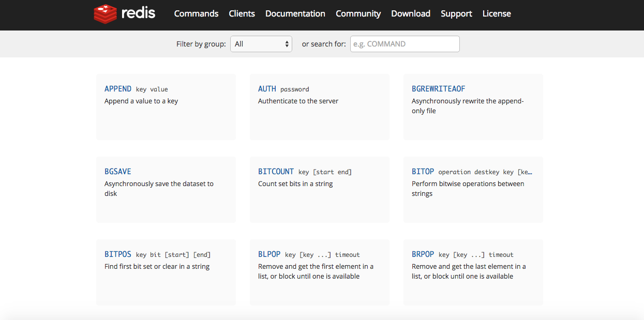Viewport: 644px width, 320px height.
Task: Open the BITCOUNT command link
Action: [x=276, y=172]
